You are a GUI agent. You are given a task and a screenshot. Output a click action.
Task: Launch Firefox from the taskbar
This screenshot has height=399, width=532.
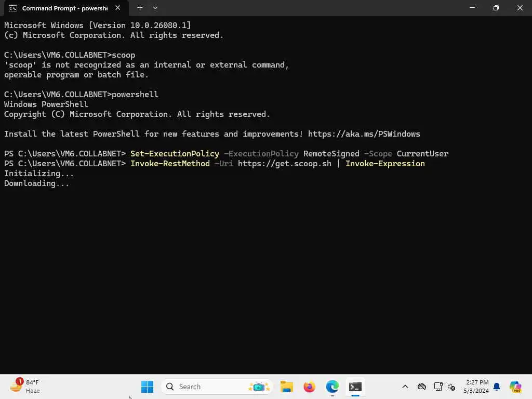point(309,387)
